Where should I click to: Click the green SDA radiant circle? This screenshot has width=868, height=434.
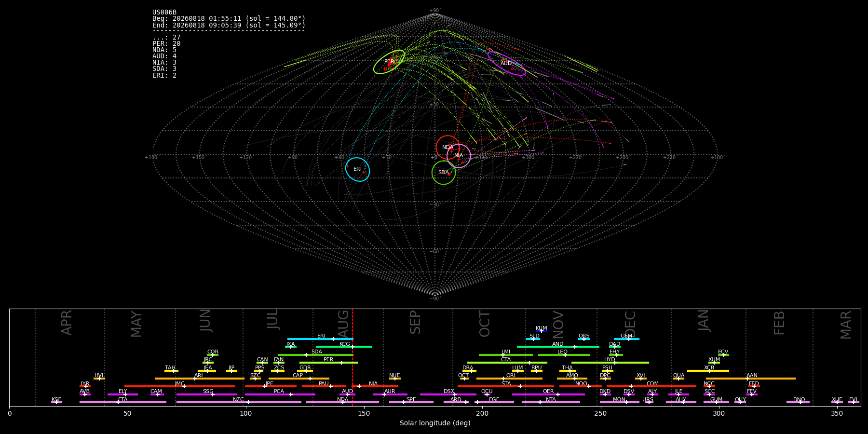click(444, 173)
